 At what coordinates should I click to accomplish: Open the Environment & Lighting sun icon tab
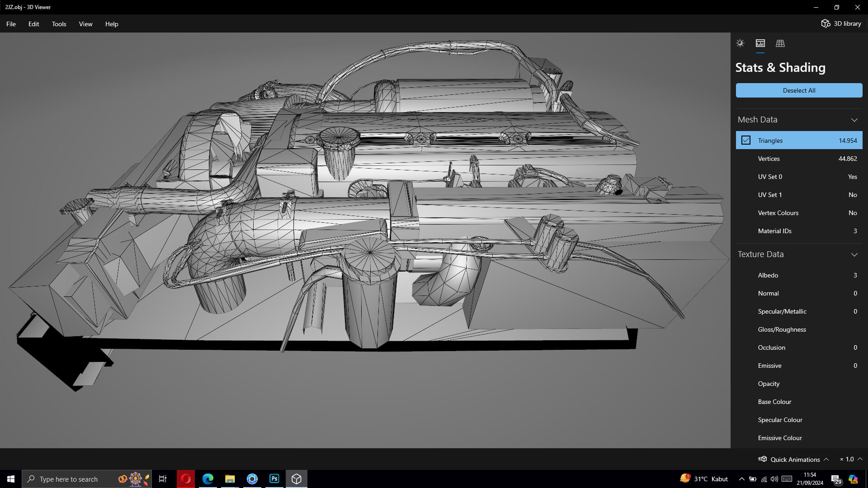pos(740,43)
